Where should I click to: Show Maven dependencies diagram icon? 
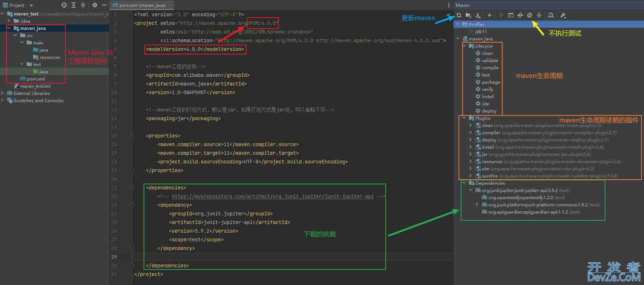point(551,15)
